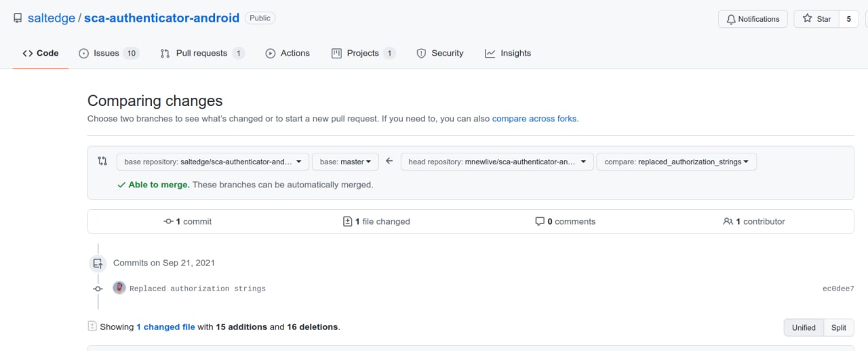This screenshot has width=868, height=351.
Task: Open the Pull requests tab
Action: tap(202, 53)
